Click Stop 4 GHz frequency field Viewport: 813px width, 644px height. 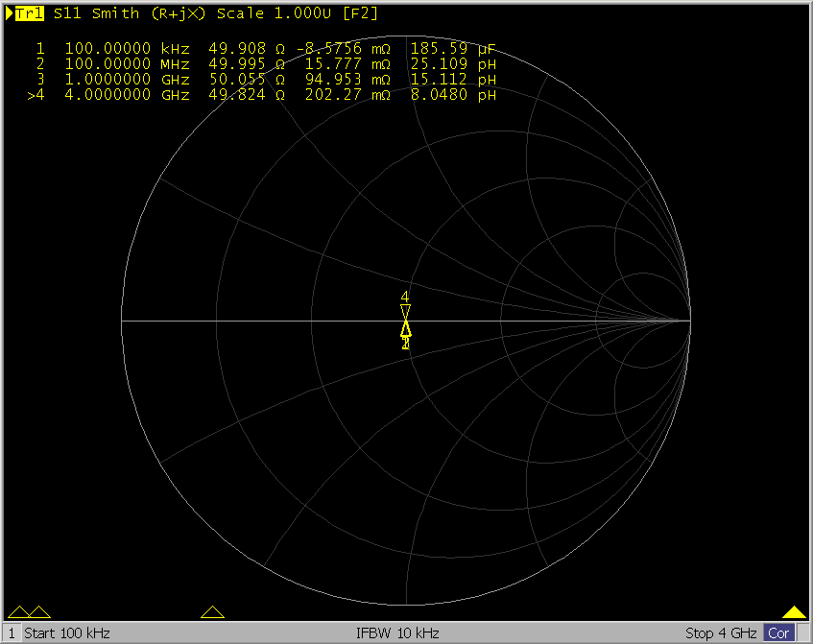point(721,633)
